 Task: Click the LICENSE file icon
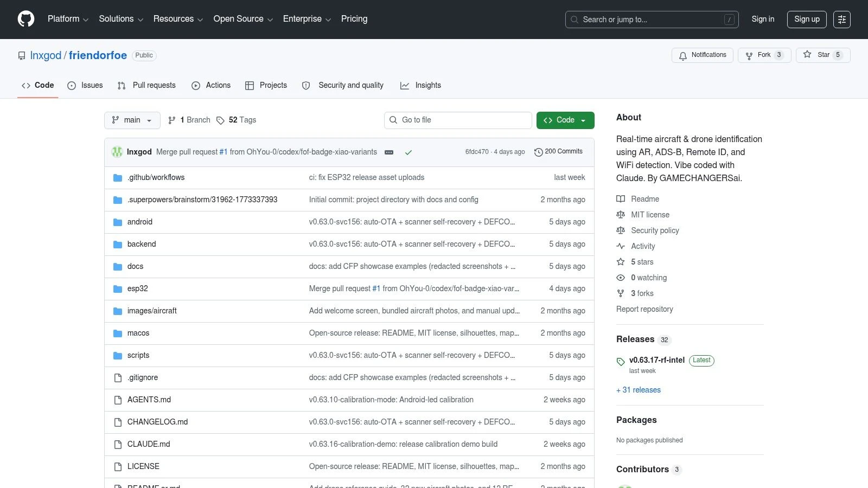click(118, 467)
